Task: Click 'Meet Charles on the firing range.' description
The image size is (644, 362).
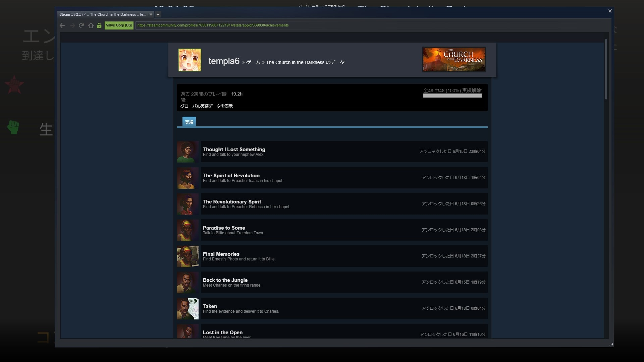Action: (232, 285)
